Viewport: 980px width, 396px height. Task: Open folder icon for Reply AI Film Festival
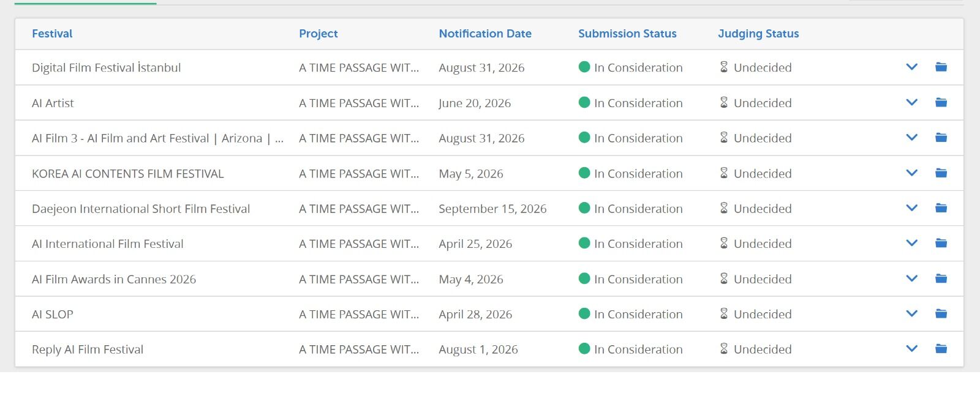[x=941, y=349]
